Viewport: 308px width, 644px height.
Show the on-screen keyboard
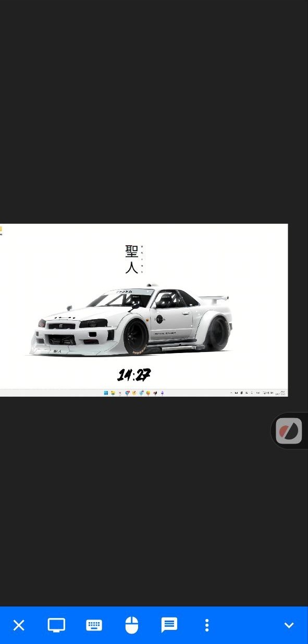coord(94,625)
